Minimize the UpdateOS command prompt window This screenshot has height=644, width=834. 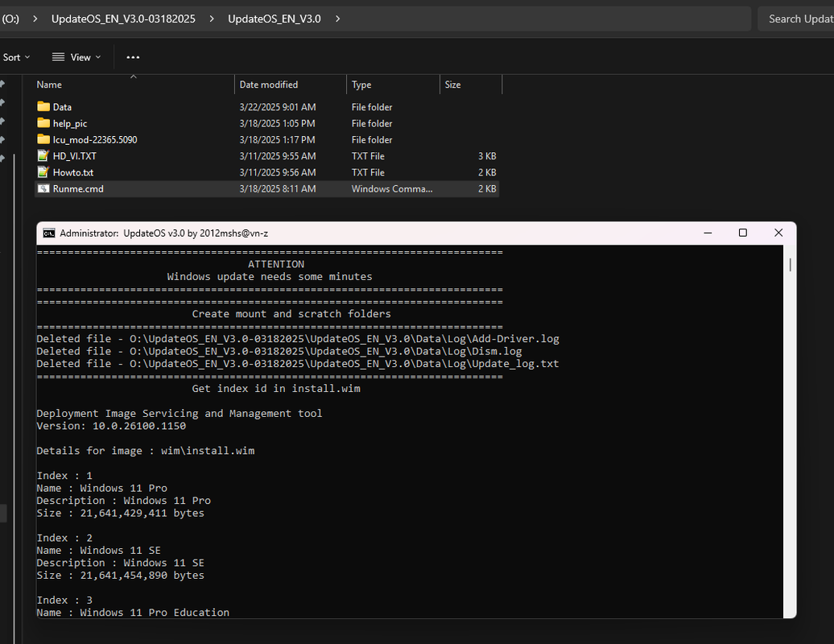pyautogui.click(x=708, y=233)
